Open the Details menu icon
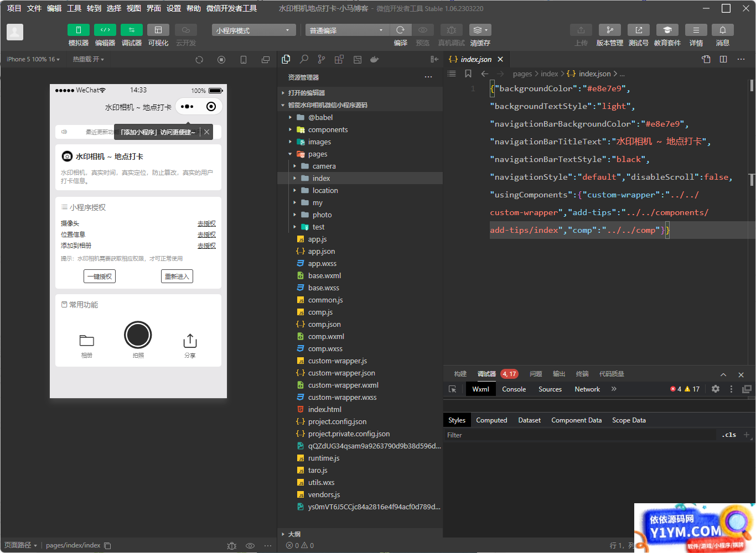Screen dimensions: 756x553 [696, 30]
